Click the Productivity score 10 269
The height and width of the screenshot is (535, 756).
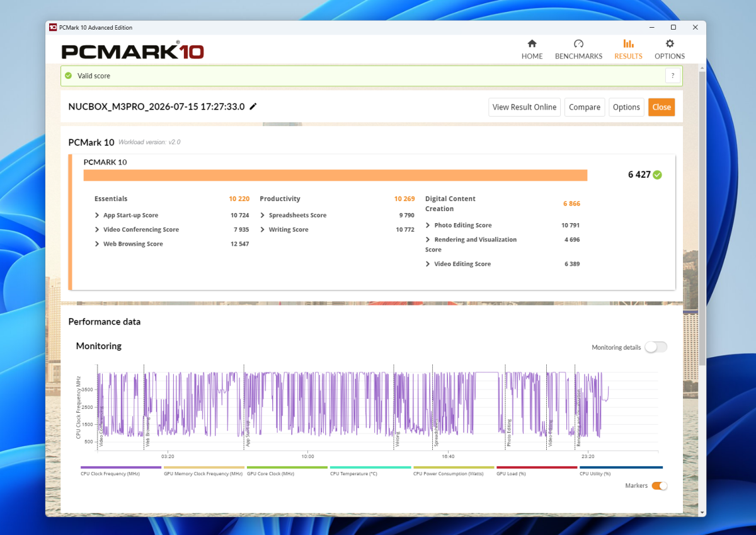tap(404, 198)
